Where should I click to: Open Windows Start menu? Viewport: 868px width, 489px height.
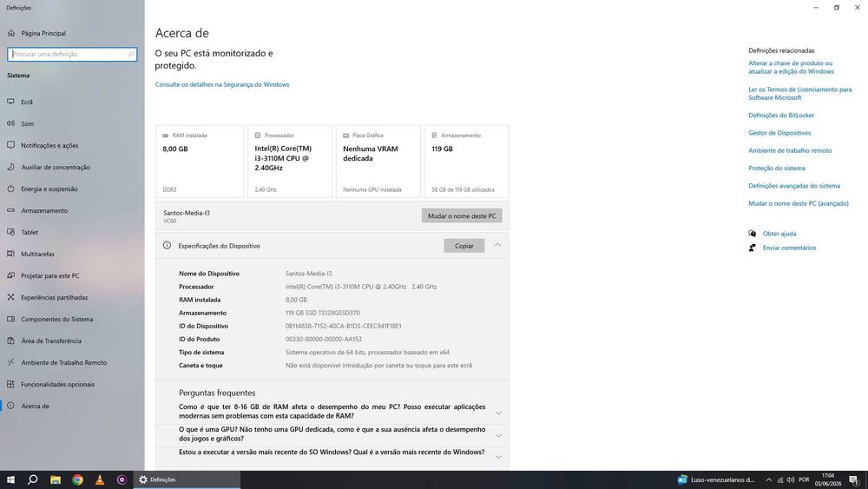10,479
